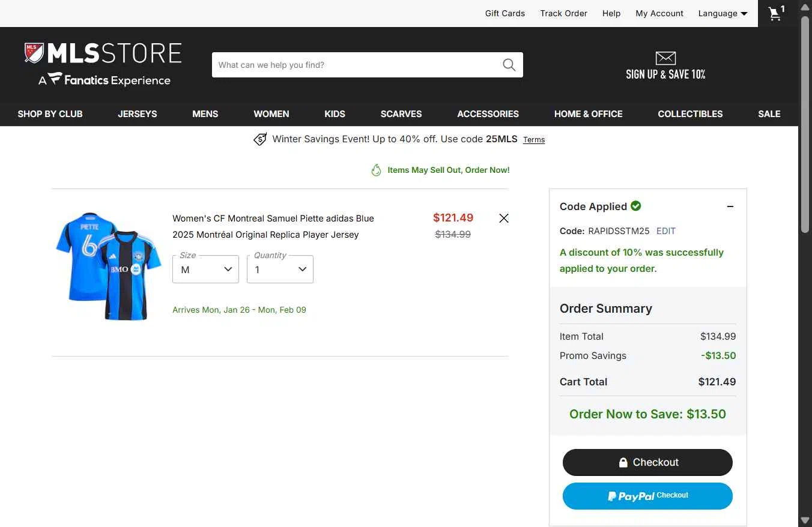Open the Sale menu
The height and width of the screenshot is (527, 812).
[x=769, y=114]
